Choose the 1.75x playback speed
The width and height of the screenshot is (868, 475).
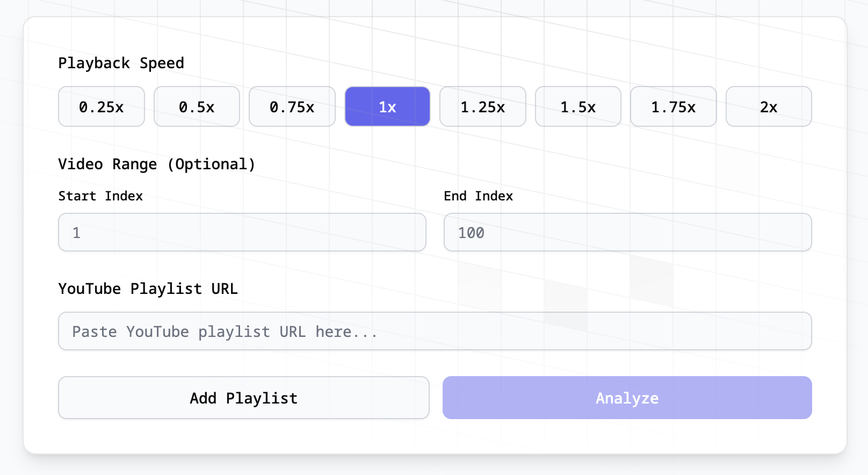(x=673, y=106)
